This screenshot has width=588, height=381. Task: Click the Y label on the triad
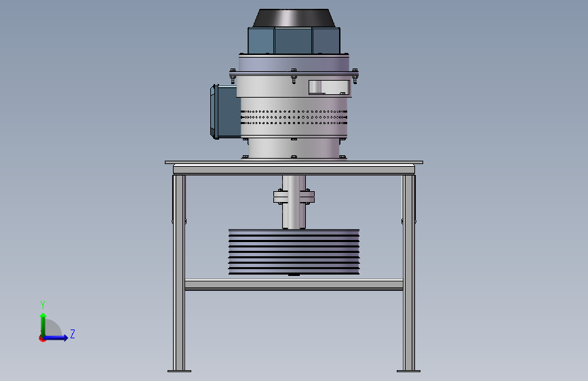43,304
